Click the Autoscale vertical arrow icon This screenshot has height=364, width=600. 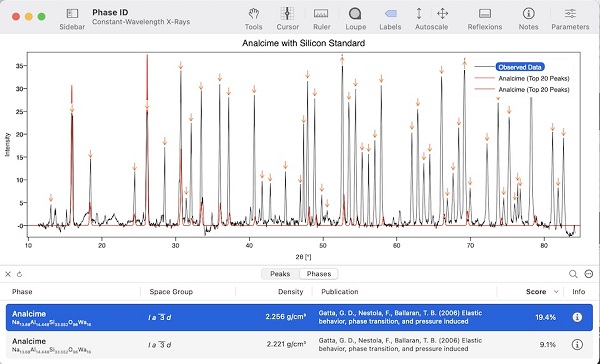419,14
